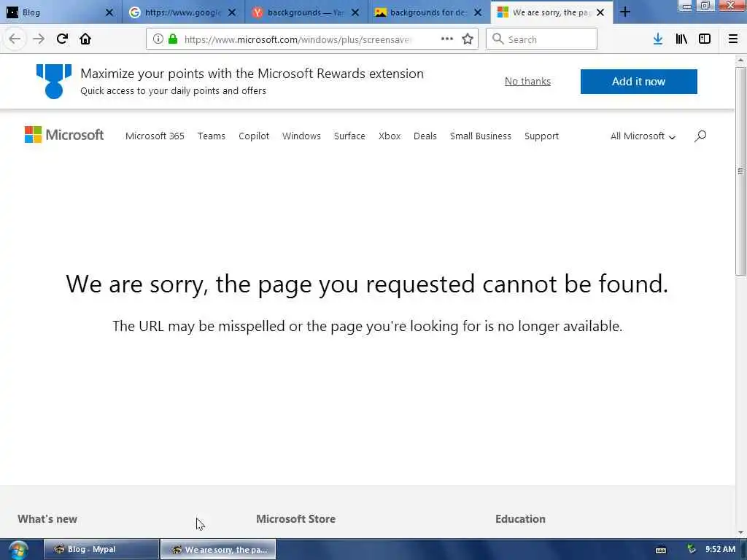Open the Windows Start button

pos(18,550)
